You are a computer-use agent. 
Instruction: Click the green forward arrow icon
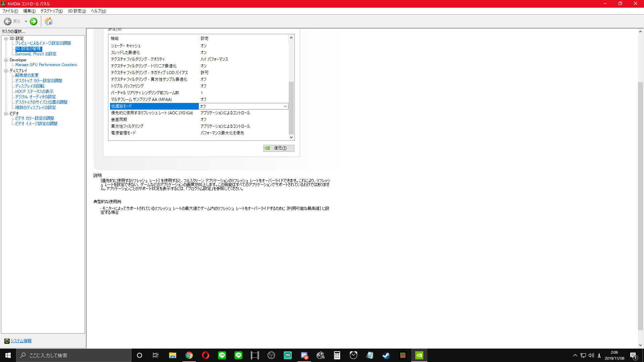click(x=34, y=21)
